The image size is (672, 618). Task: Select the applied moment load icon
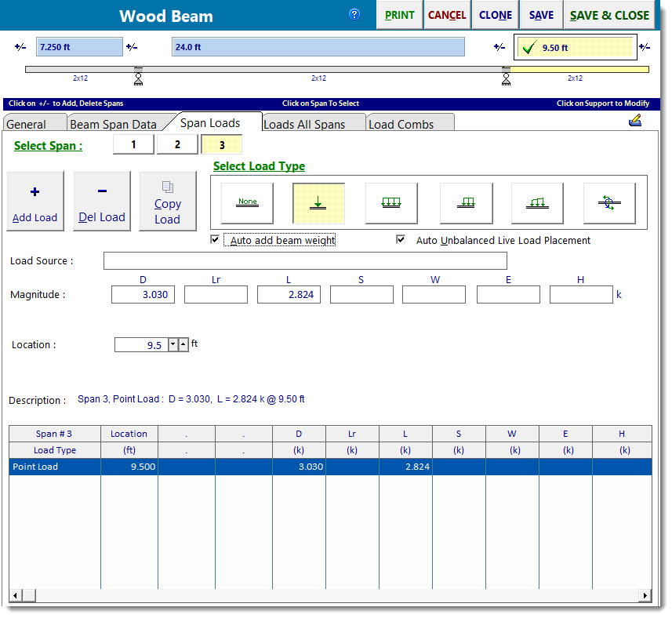[x=609, y=203]
